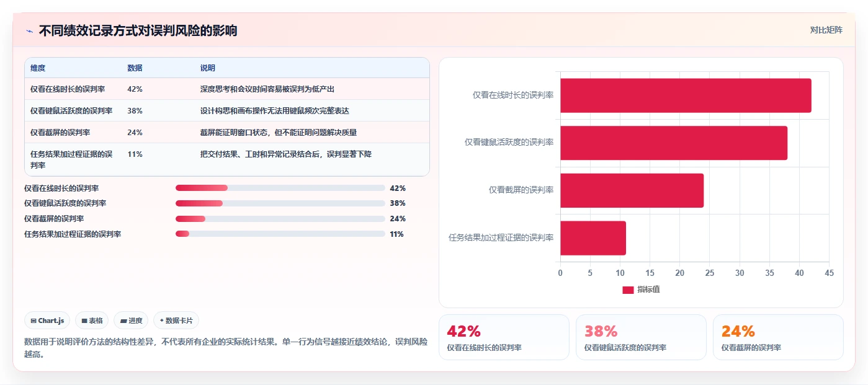Click description 设计构思和画布操作无法用键鼠频次完整表达
The height and width of the screenshot is (385, 868).
275,111
